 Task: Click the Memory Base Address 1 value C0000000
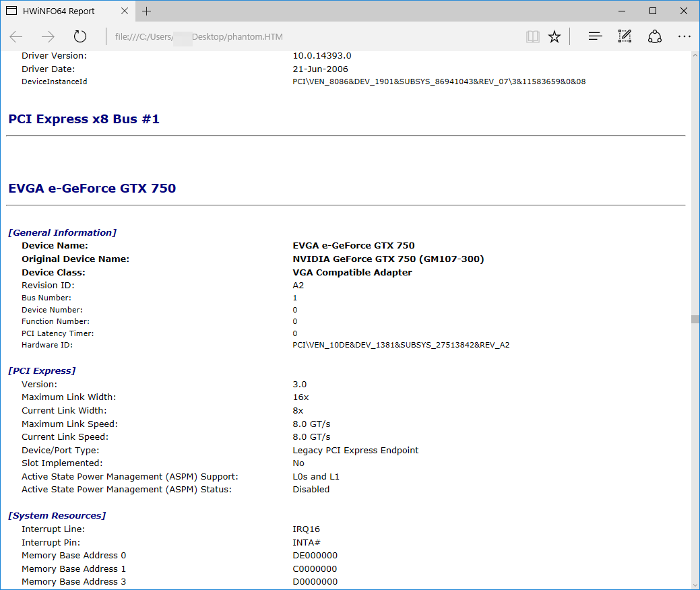pos(315,569)
